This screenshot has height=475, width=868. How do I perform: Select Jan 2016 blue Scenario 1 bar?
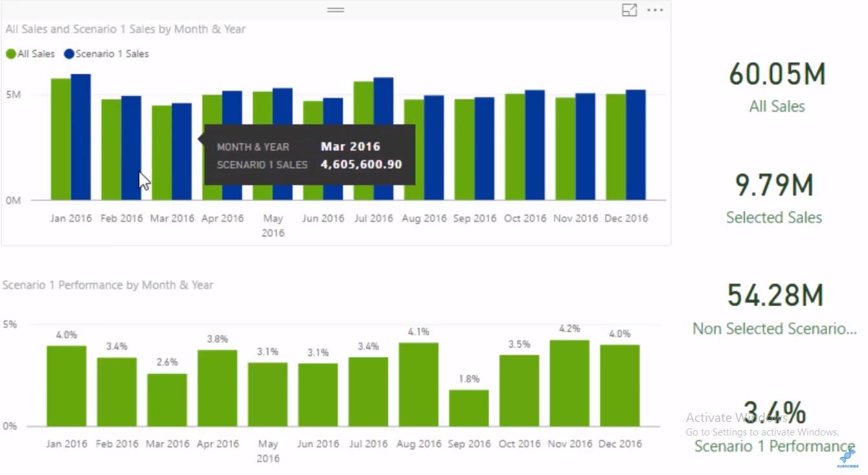coord(81,137)
